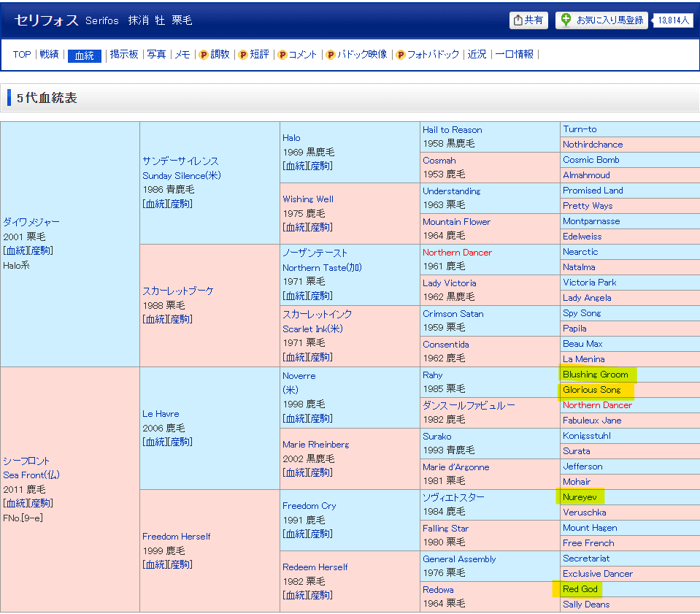
Task: Click Consentida link
Action: coord(445,345)
